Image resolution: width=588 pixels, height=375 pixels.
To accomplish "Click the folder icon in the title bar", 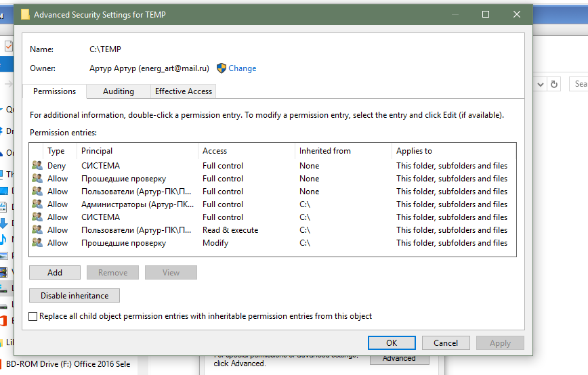I will [x=25, y=14].
